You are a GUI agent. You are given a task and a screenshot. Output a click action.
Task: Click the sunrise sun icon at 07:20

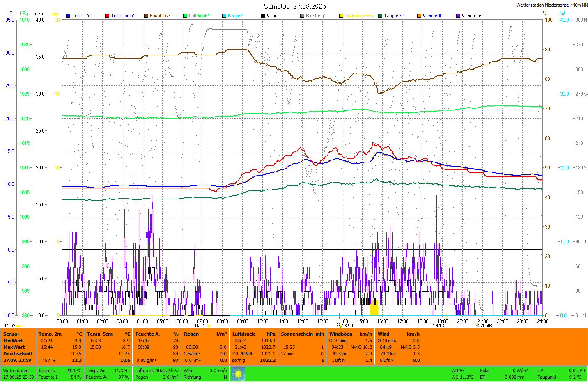(x=209, y=326)
